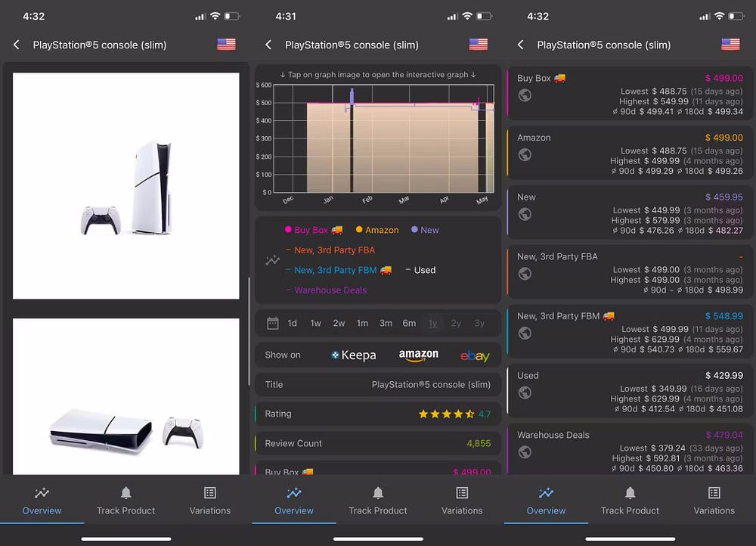Tap Warehouse Deals price $ 479.04
This screenshot has width=756, height=546.
(723, 435)
